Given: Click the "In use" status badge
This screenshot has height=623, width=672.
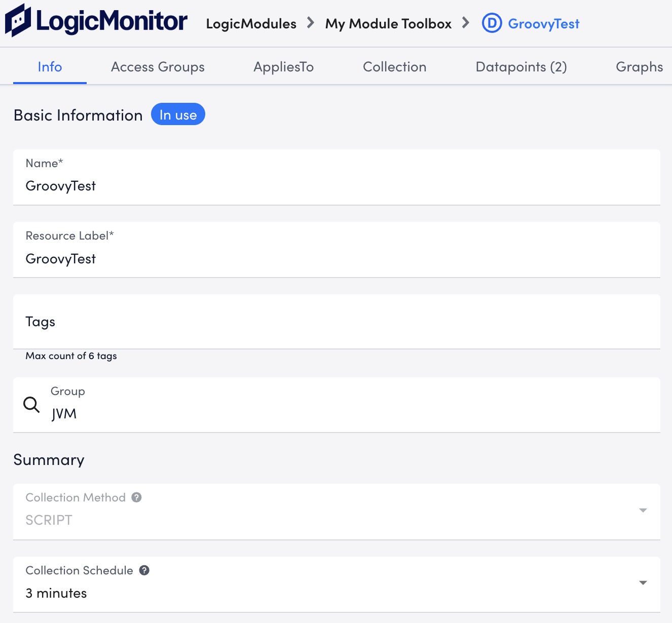Looking at the screenshot, I should click(x=178, y=114).
